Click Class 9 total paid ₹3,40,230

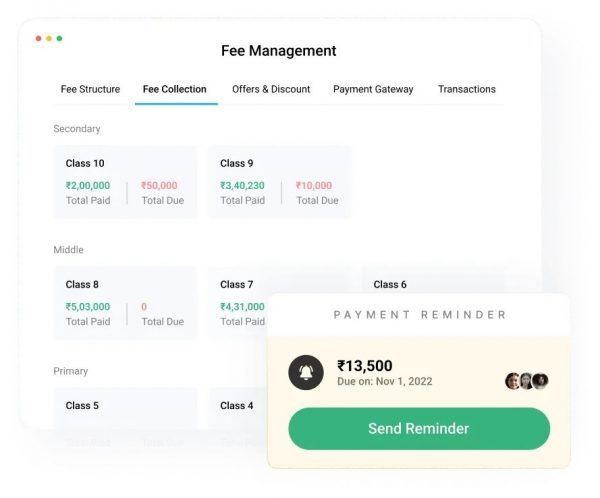pos(242,185)
